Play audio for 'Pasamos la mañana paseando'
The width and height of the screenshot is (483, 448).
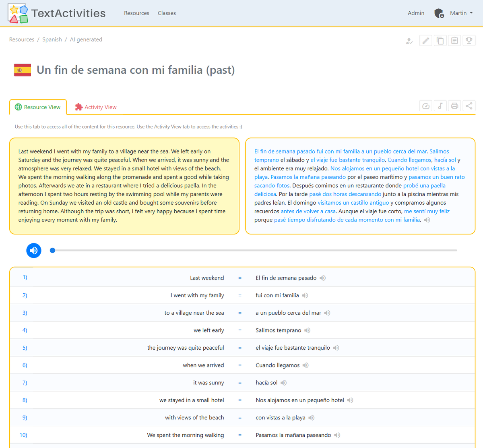coord(337,435)
